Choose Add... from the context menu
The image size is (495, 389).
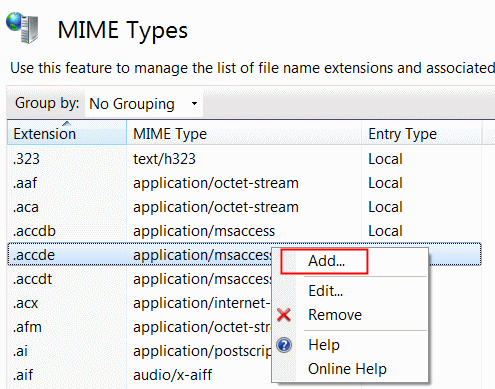click(x=326, y=261)
